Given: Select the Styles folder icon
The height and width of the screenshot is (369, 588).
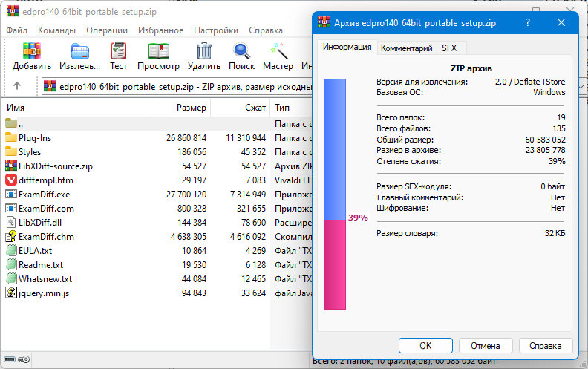Looking at the screenshot, I should coord(11,152).
